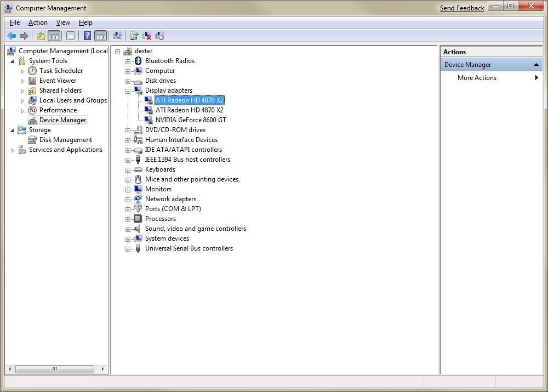Collapse the Display adapters category
Image resolution: width=548 pixels, height=392 pixels.
(128, 91)
